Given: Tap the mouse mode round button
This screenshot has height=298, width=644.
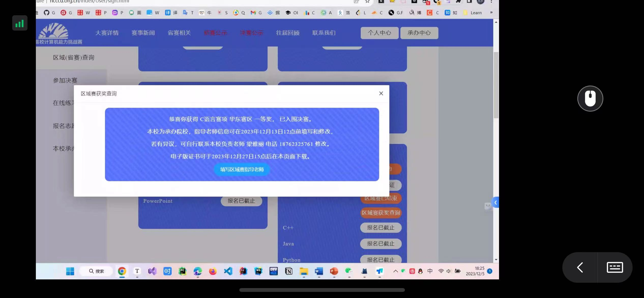Looking at the screenshot, I should [590, 99].
